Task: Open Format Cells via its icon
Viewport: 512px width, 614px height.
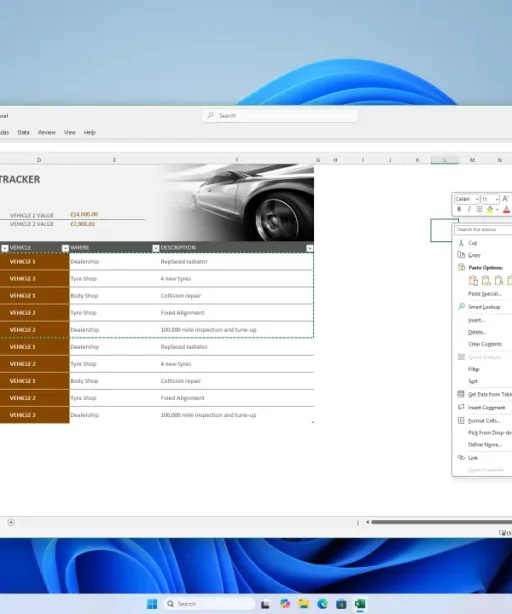Action: pos(461,421)
